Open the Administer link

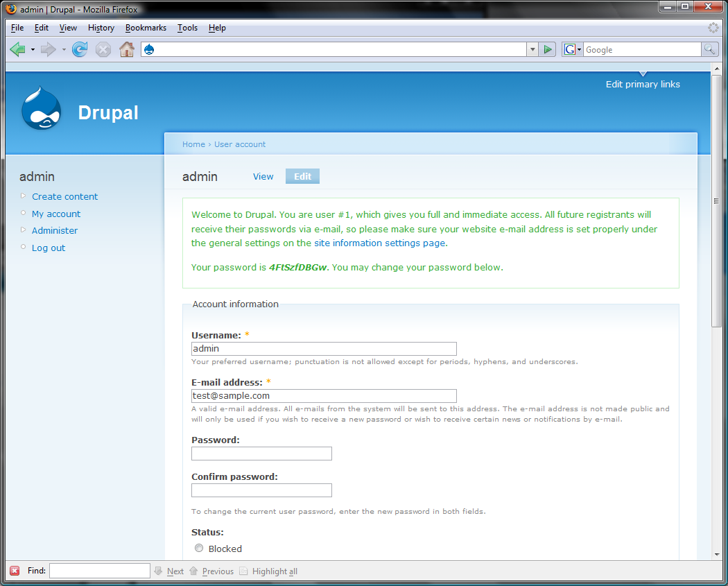pyautogui.click(x=55, y=230)
